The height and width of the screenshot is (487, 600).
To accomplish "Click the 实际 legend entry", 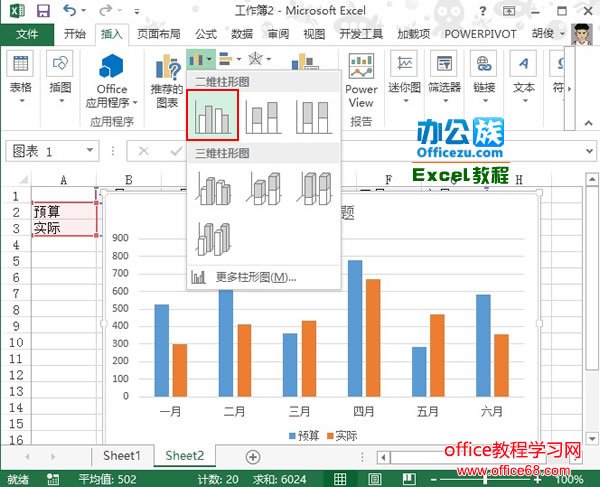I will click(342, 436).
